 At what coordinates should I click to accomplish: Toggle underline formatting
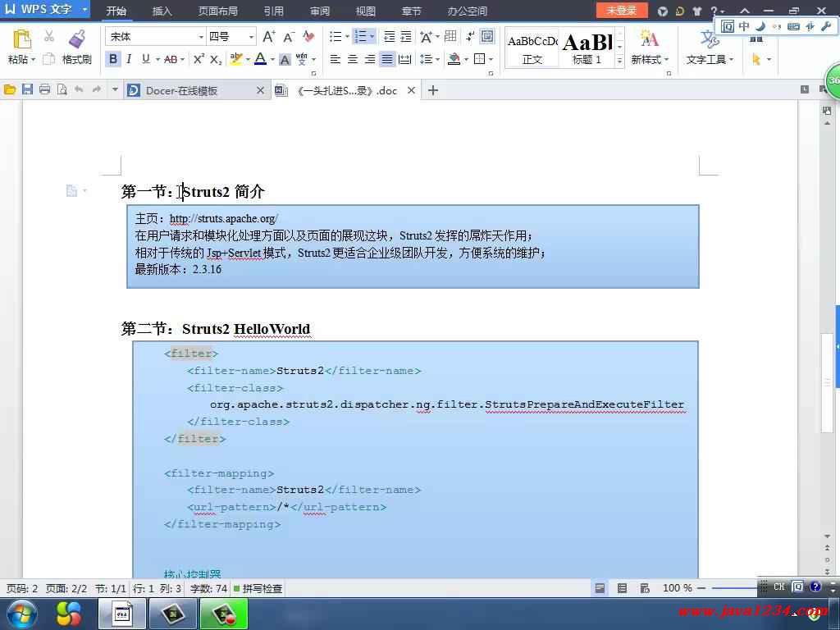[146, 59]
